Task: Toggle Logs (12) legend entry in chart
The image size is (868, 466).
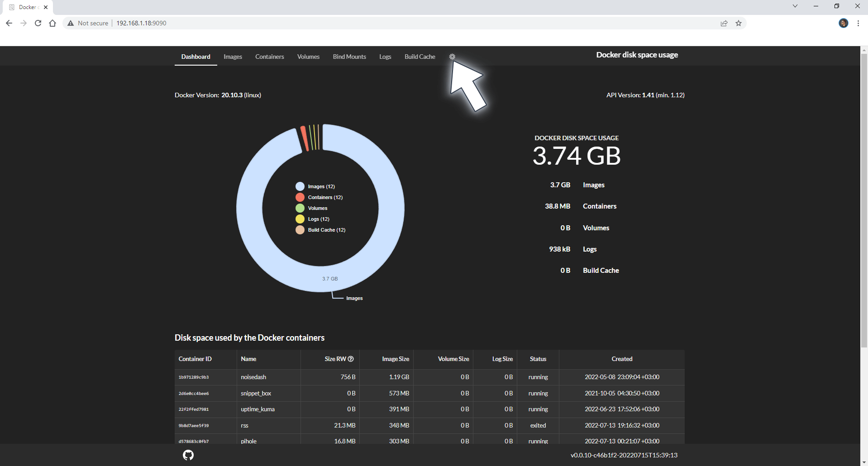Action: coord(313,219)
